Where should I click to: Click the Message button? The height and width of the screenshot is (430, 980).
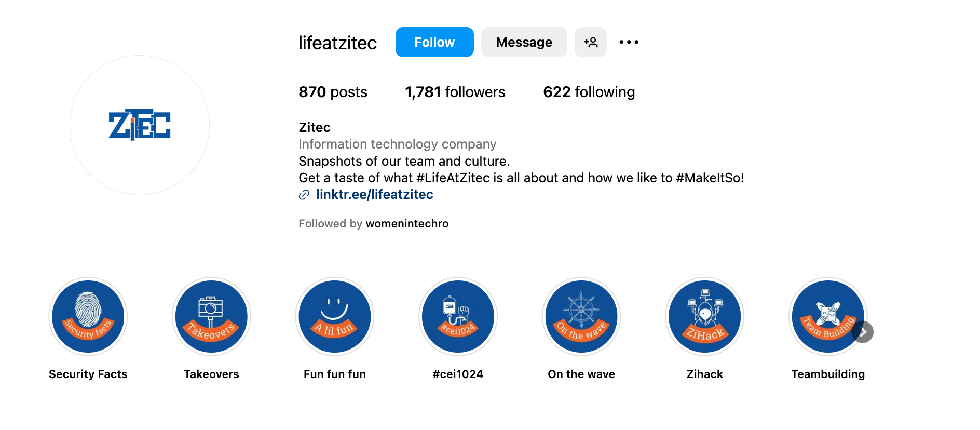[524, 42]
